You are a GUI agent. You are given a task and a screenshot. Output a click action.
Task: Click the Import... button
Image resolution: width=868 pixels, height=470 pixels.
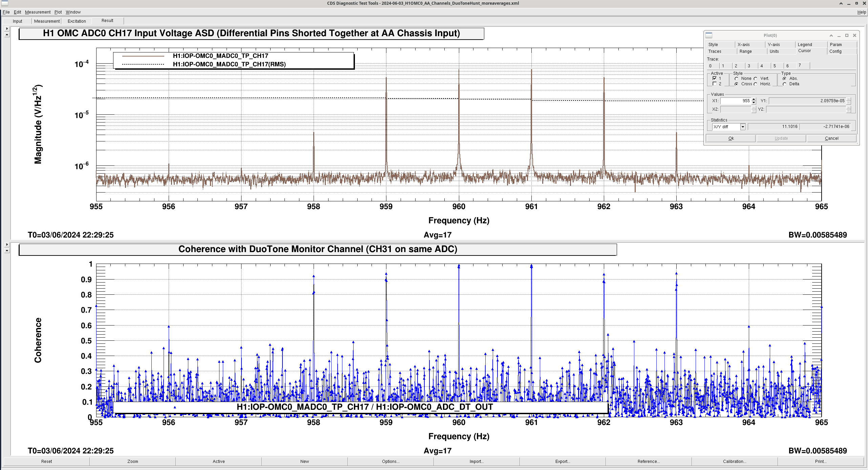pos(477,462)
